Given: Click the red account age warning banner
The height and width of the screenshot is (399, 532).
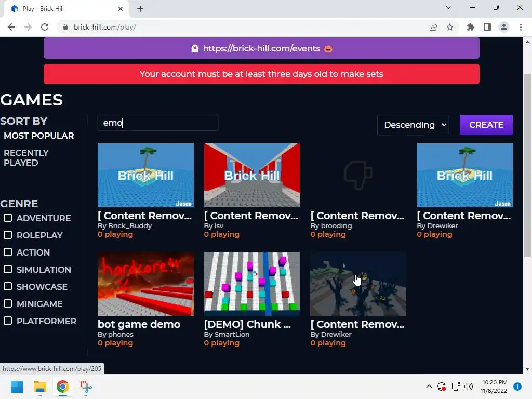Looking at the screenshot, I should click(x=261, y=74).
